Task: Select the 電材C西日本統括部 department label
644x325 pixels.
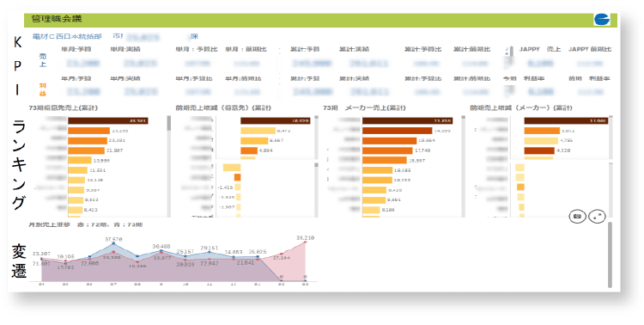Action: point(67,37)
